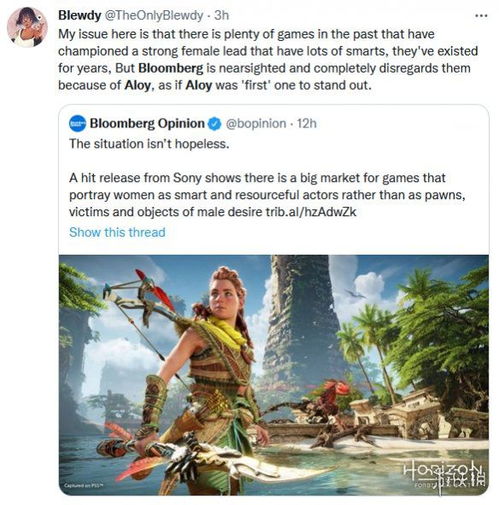The image size is (499, 505).
Task: Open the Horizon Forbidden West image
Action: pyautogui.click(x=274, y=375)
